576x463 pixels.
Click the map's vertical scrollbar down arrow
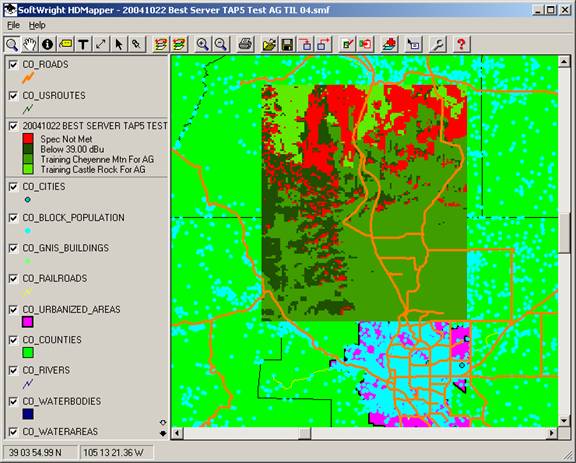[x=564, y=420]
